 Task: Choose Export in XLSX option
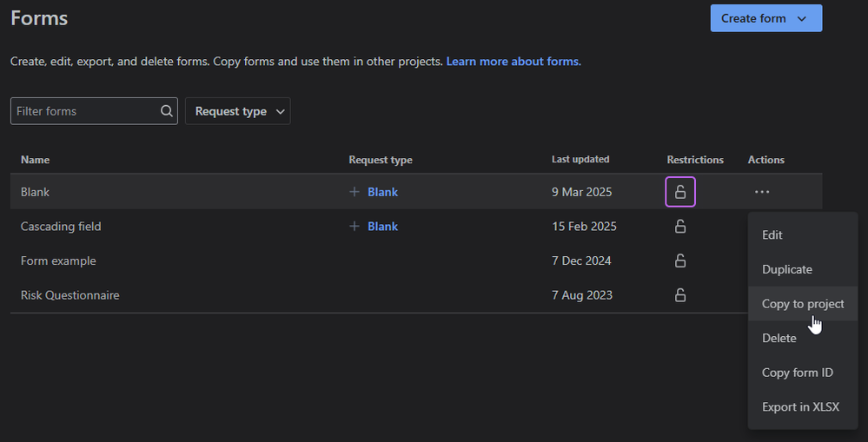pos(800,406)
